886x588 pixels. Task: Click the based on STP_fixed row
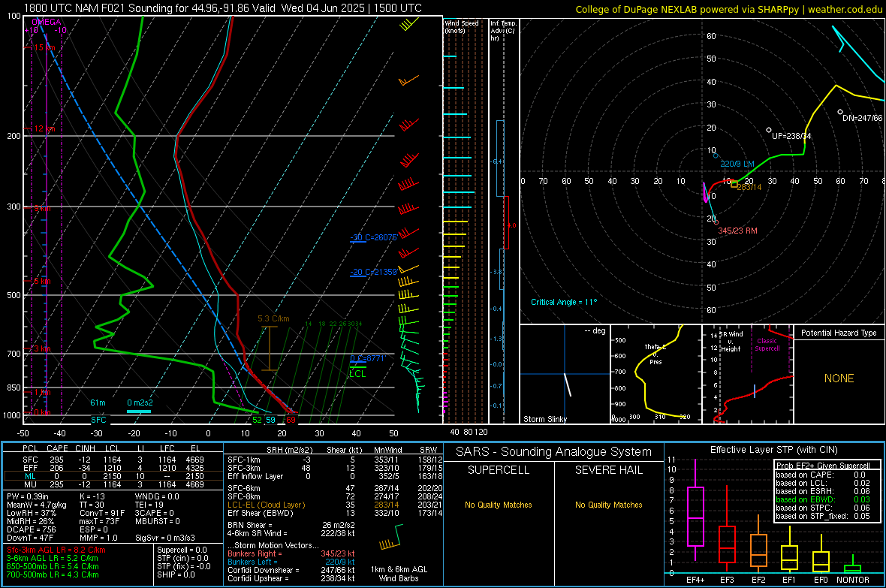[823, 516]
